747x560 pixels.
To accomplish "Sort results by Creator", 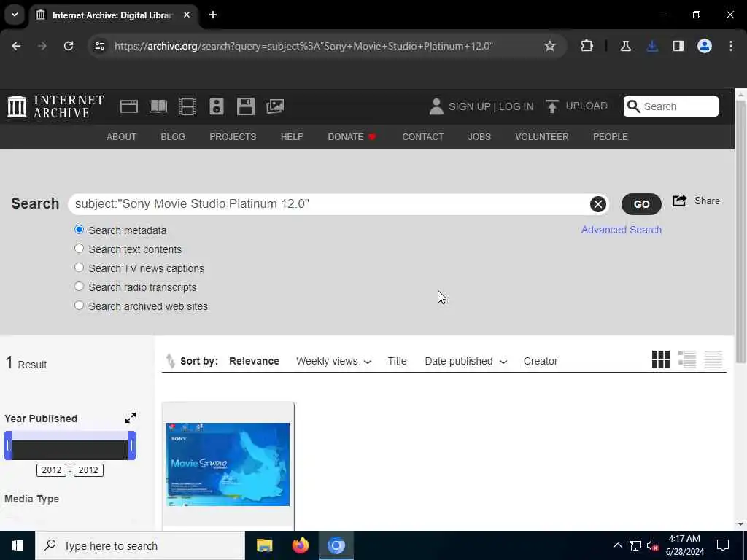I will (x=541, y=361).
